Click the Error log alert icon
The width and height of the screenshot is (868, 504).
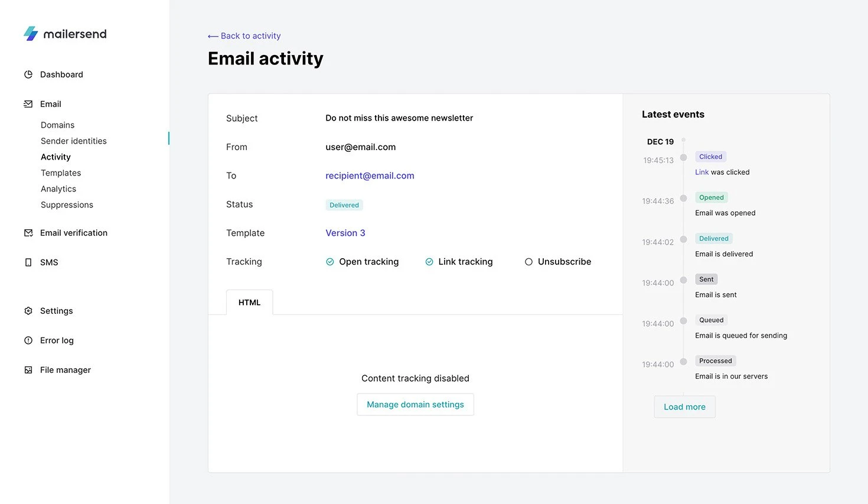(x=28, y=340)
